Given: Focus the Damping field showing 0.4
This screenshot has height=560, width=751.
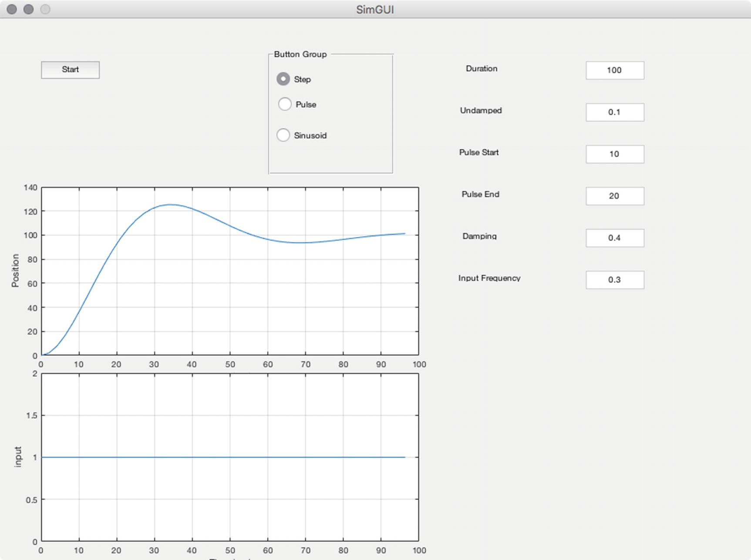Looking at the screenshot, I should [614, 238].
